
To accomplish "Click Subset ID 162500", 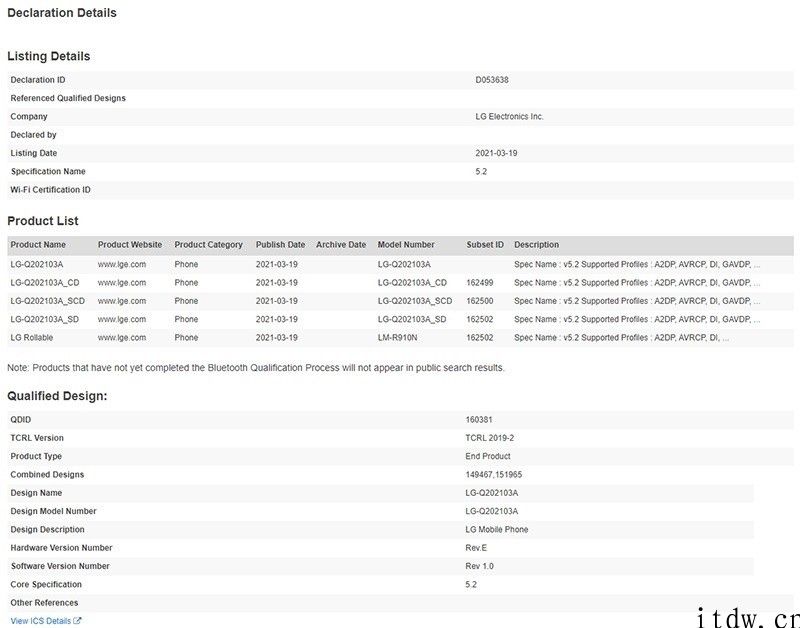I will (480, 301).
